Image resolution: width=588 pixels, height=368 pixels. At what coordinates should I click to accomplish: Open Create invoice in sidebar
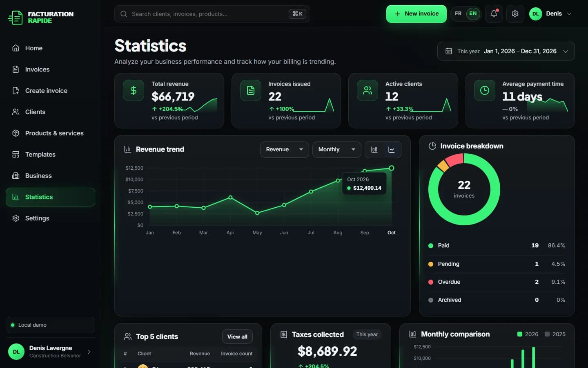(x=50, y=91)
